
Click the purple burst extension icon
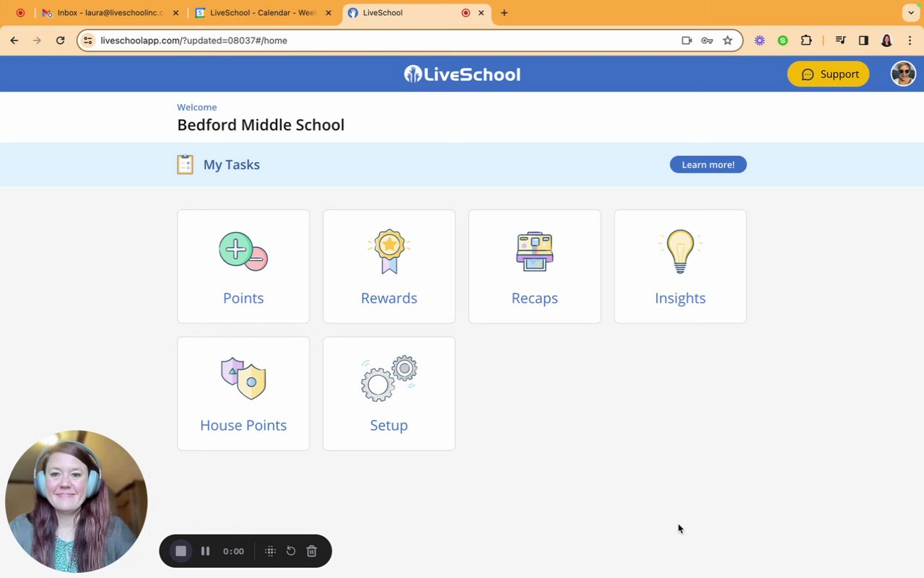(759, 40)
